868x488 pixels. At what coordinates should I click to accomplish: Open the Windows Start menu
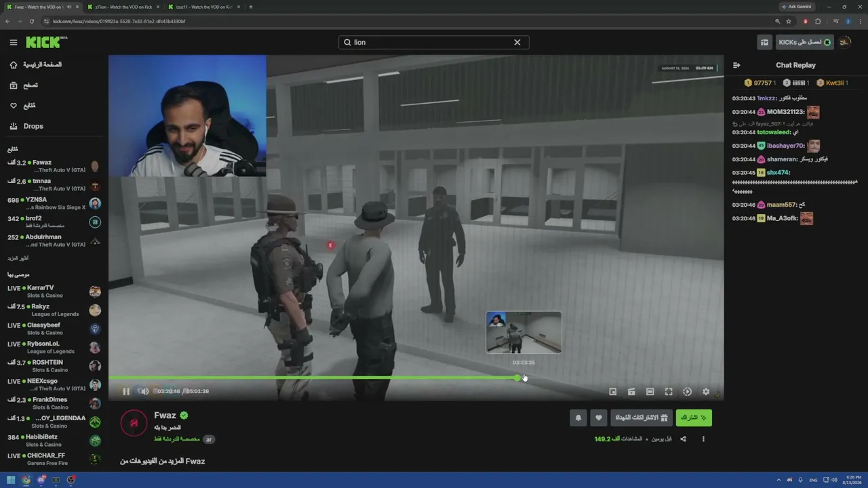[x=11, y=480]
